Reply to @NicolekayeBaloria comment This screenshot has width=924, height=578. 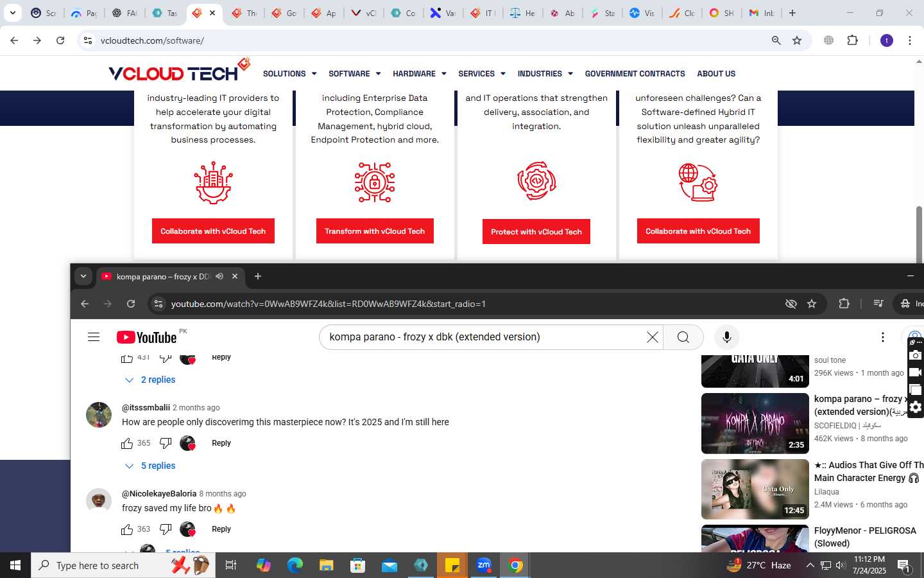[x=221, y=529]
